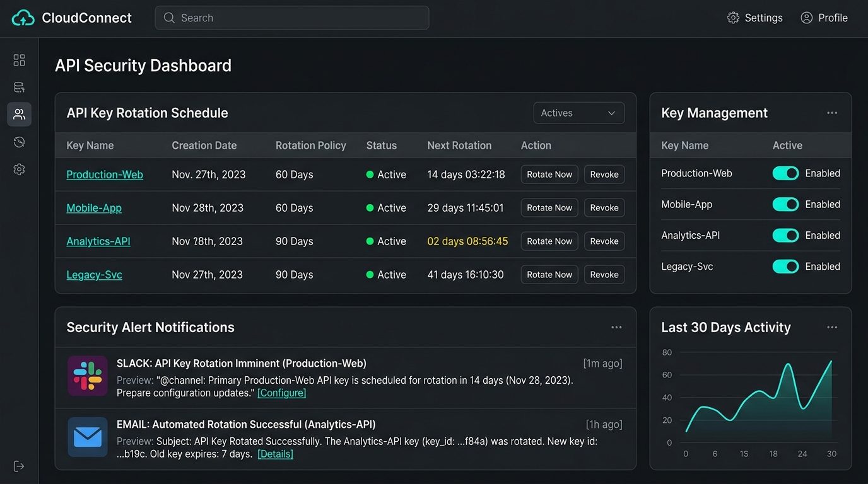Disable the Legacy-Svc key toggle
The width and height of the screenshot is (868, 484).
point(785,267)
